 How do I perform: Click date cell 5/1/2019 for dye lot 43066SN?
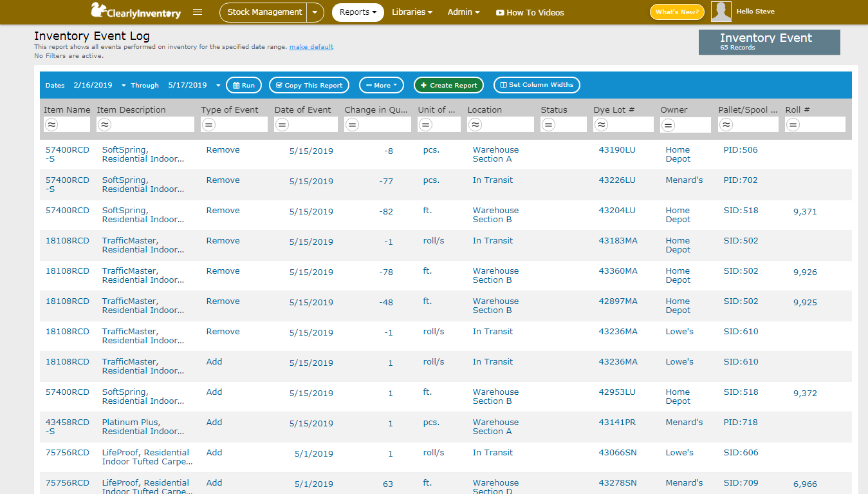pos(314,454)
